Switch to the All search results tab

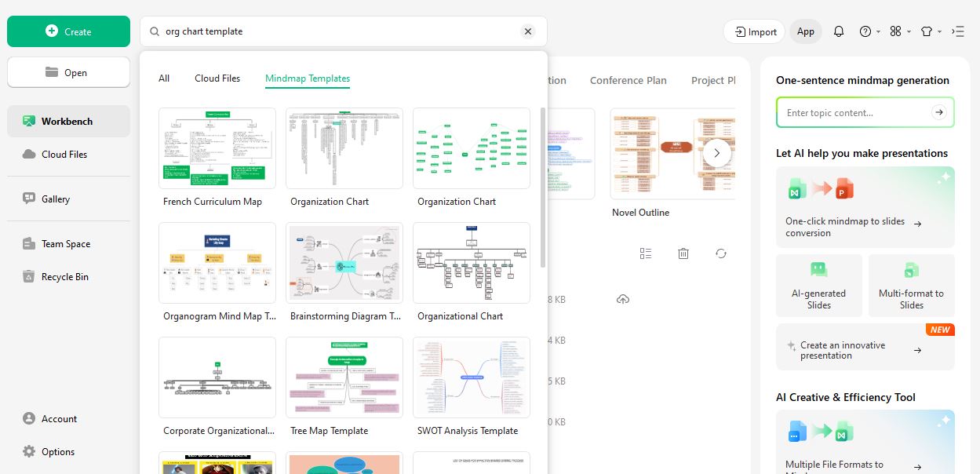coord(164,78)
